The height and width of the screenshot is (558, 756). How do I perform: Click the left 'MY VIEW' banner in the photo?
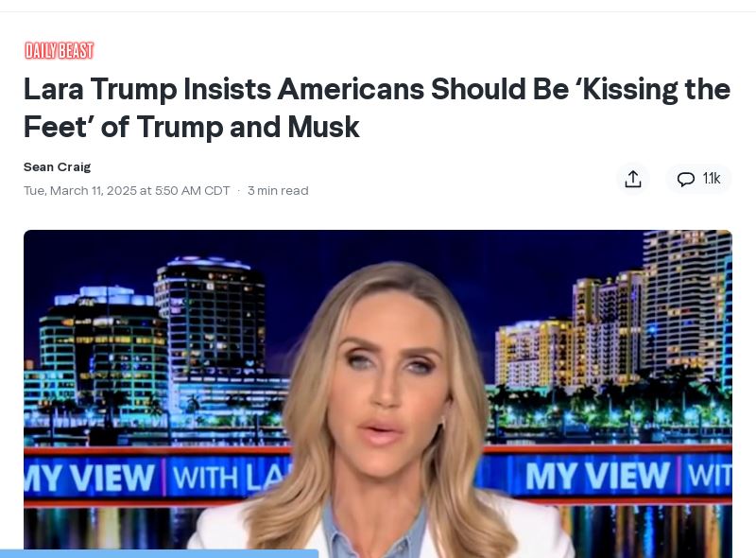[91, 478]
